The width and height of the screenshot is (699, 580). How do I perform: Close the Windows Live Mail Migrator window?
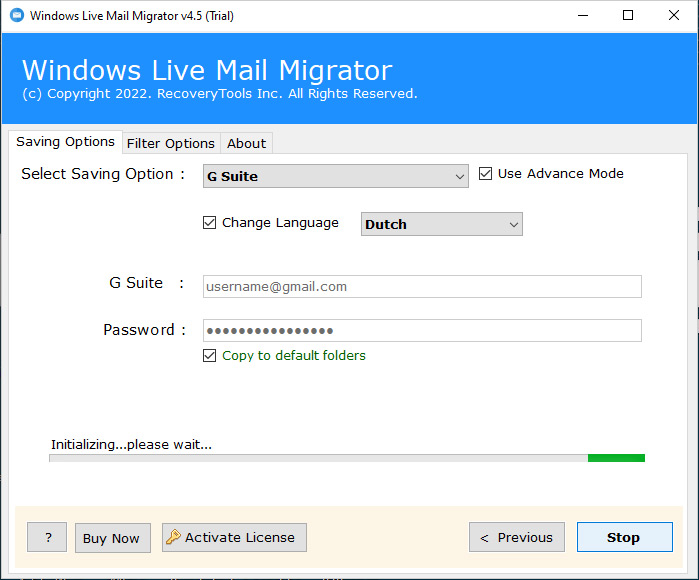674,15
